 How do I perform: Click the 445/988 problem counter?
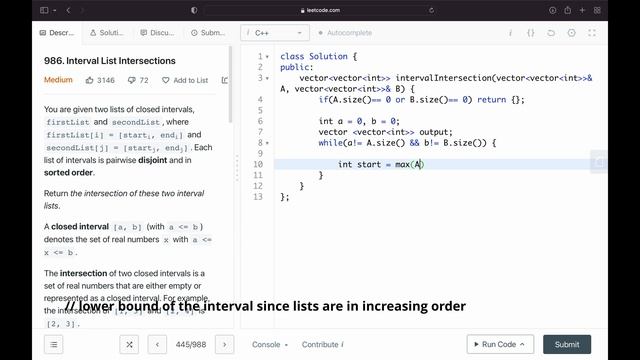coord(191,344)
